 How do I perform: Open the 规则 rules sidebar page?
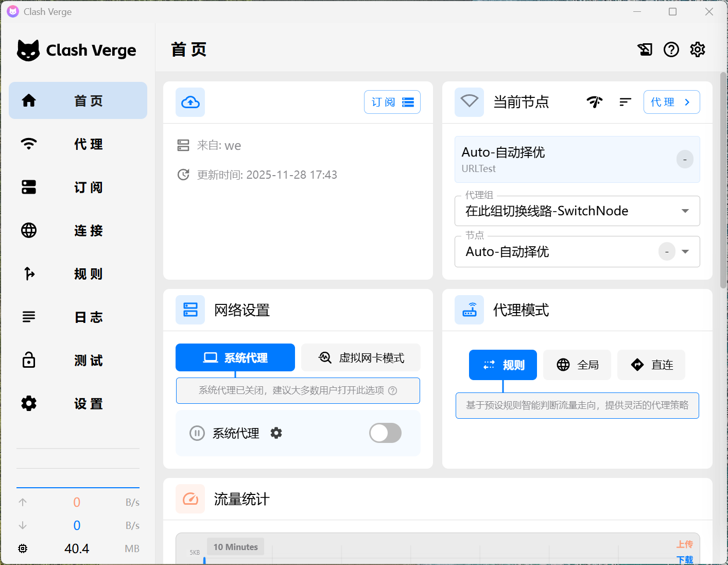pyautogui.click(x=78, y=273)
